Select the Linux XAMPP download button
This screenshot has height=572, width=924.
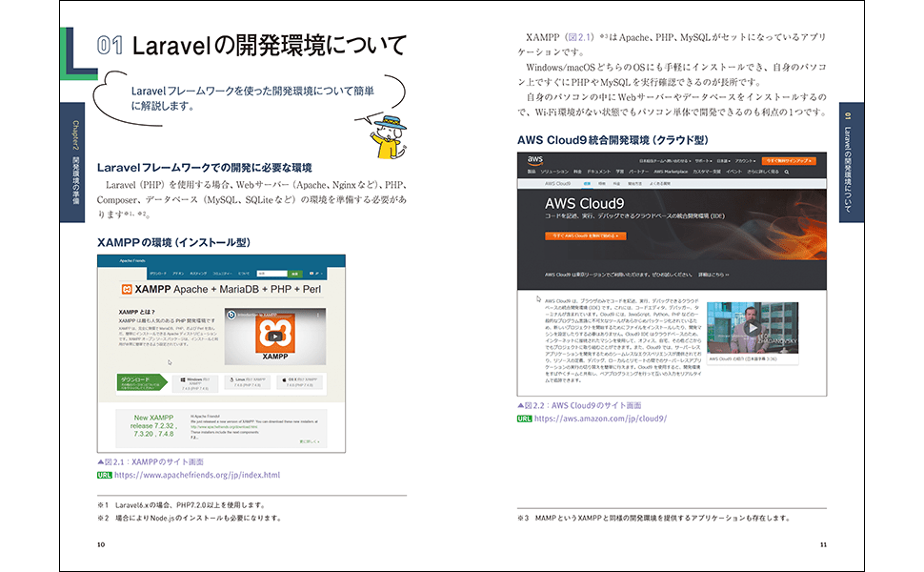[x=248, y=382]
